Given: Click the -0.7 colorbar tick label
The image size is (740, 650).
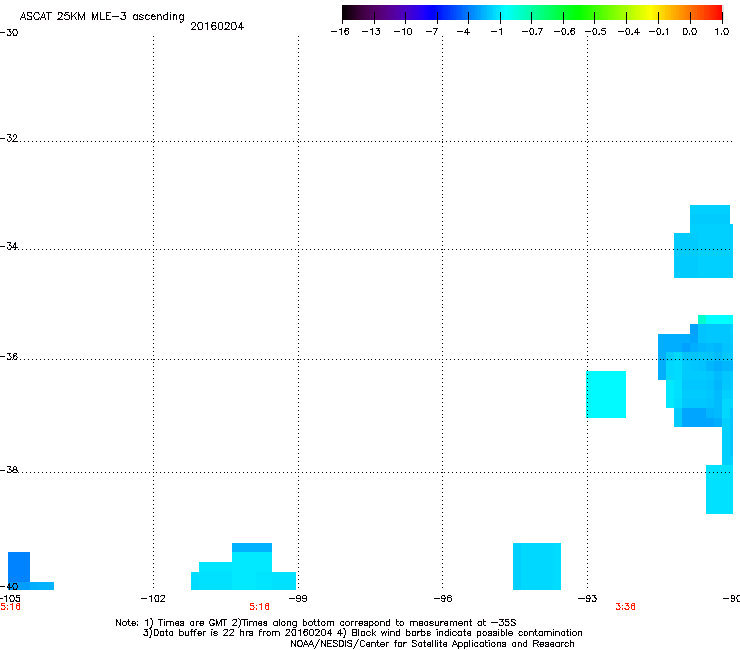Looking at the screenshot, I should [x=532, y=32].
